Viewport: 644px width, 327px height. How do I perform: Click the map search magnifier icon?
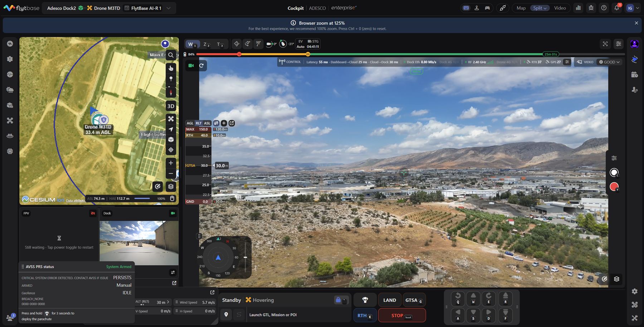171,55
